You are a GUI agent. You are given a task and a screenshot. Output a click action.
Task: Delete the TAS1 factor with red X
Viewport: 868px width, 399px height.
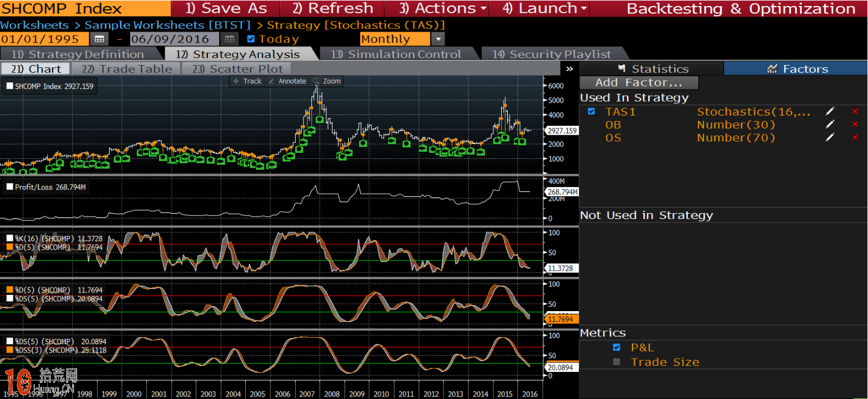pyautogui.click(x=854, y=111)
